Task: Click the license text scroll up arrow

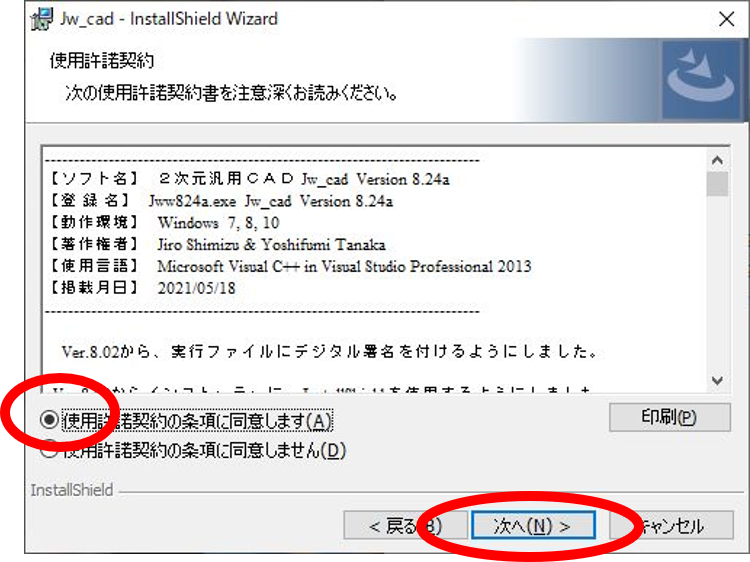Action: [717, 160]
